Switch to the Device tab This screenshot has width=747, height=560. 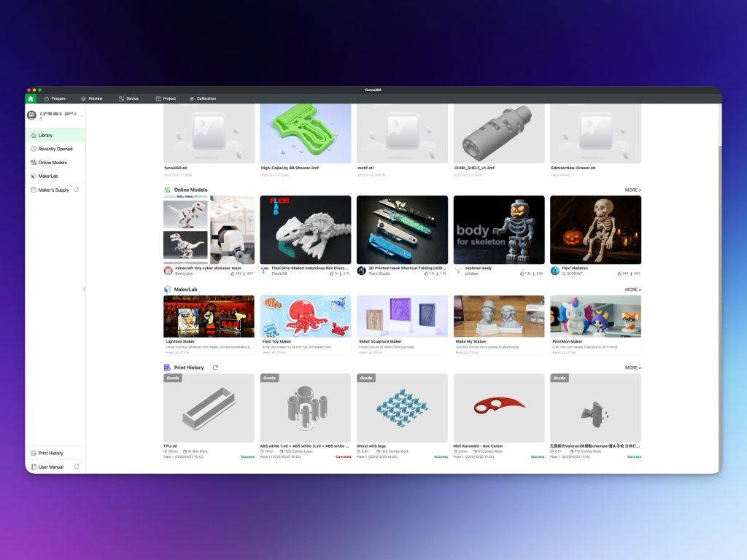click(x=128, y=98)
